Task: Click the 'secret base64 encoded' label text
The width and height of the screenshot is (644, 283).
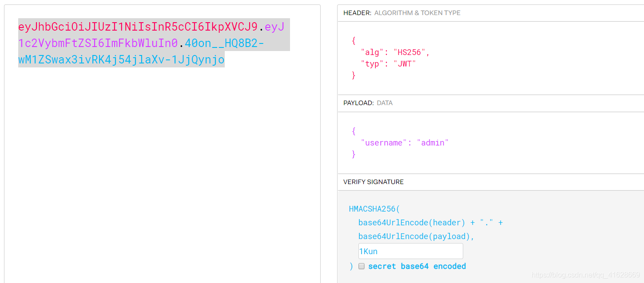Action: click(417, 266)
